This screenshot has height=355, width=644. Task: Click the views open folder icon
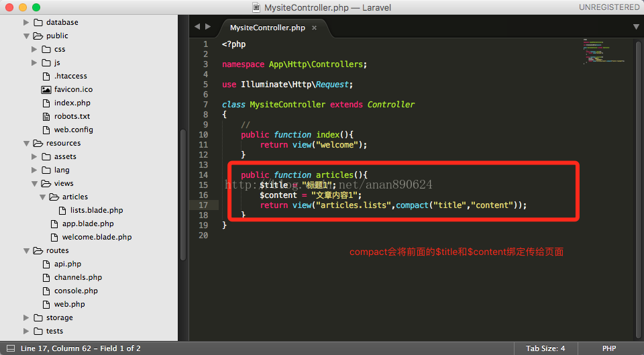[46, 183]
